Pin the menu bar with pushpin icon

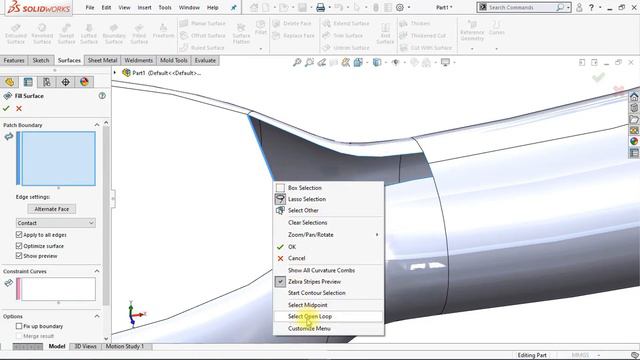(233, 7)
